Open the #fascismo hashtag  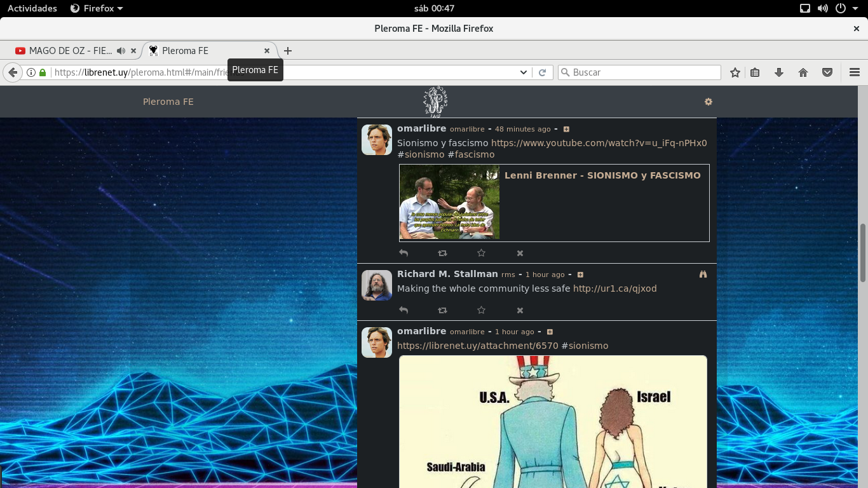tap(471, 154)
